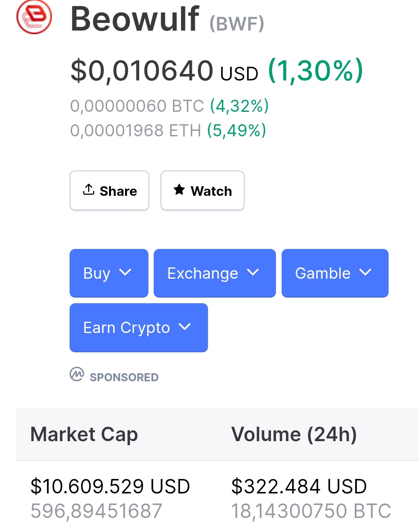Click the Gamble chevron arrow
The width and height of the screenshot is (420, 524).
click(x=365, y=272)
